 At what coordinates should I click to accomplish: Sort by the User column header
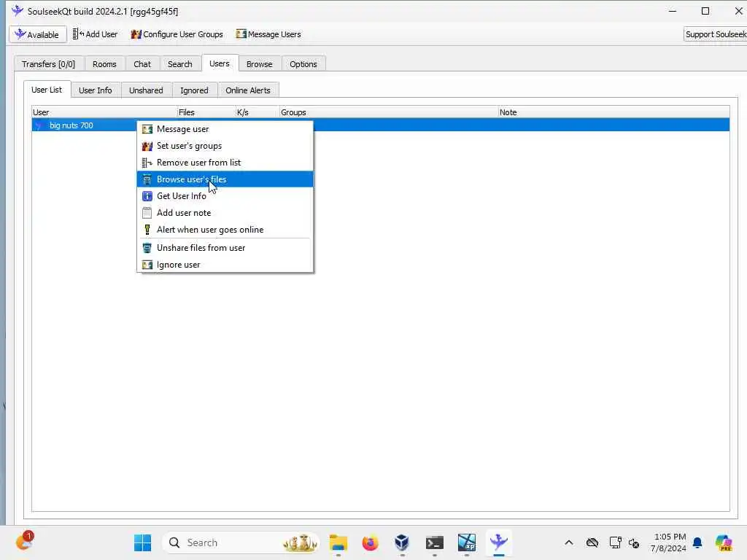pos(104,112)
